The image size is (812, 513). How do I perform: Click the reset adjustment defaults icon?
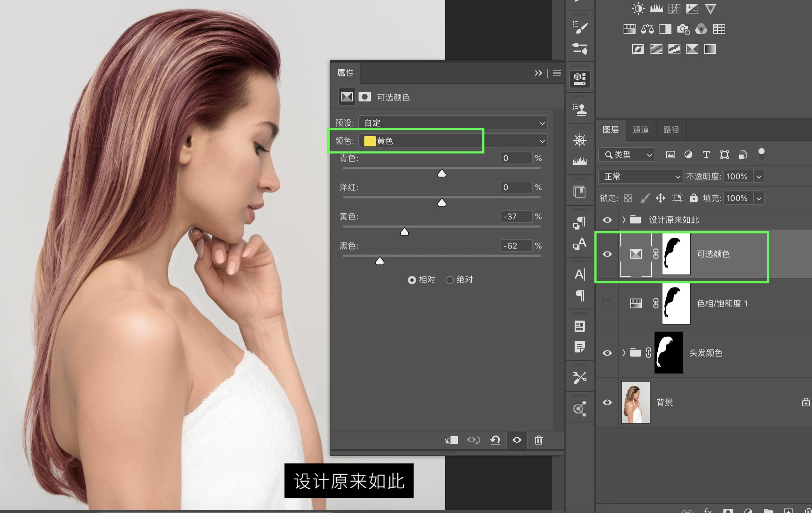pyautogui.click(x=495, y=440)
